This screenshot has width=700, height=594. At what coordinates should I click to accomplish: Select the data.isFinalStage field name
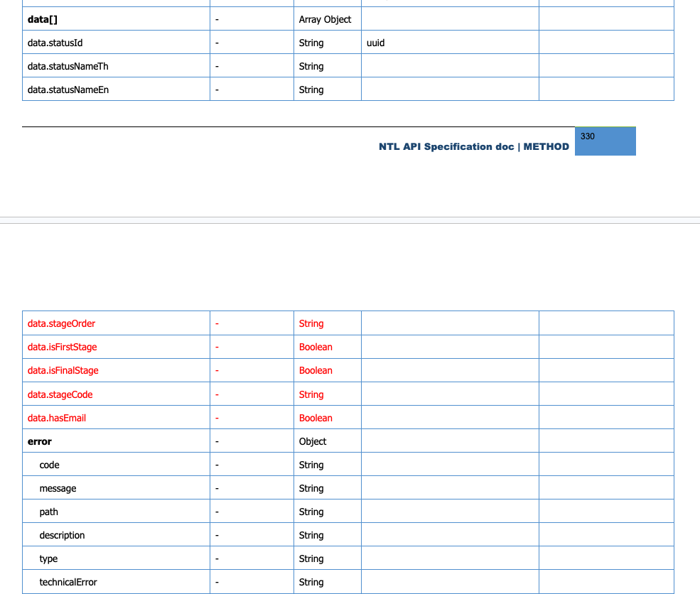63,370
